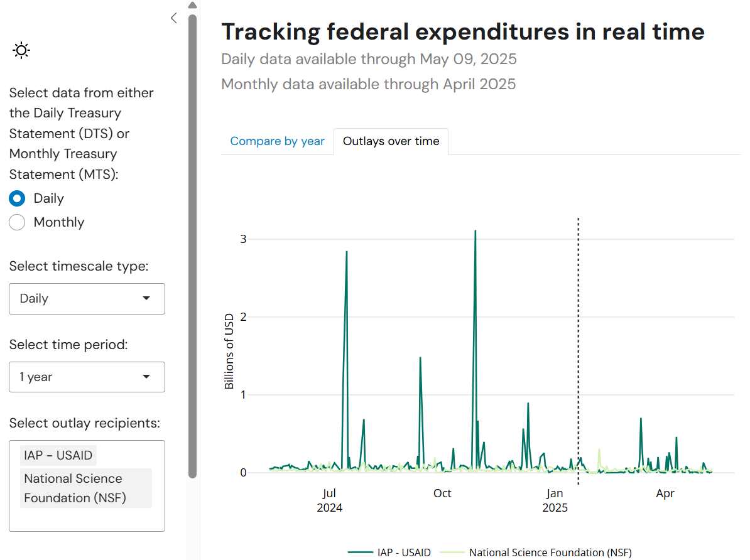Select the Monthly radio button
The height and width of the screenshot is (560, 750).
(x=18, y=222)
